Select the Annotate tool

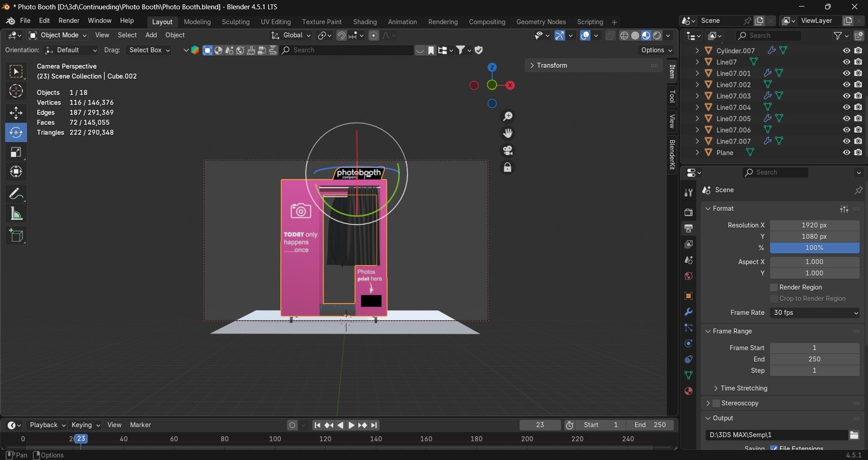pyautogui.click(x=16, y=194)
